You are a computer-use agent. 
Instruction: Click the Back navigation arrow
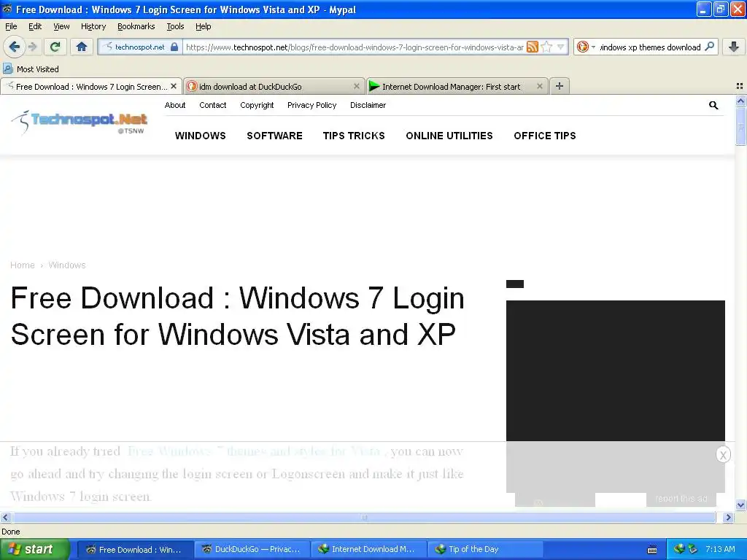[x=14, y=47]
